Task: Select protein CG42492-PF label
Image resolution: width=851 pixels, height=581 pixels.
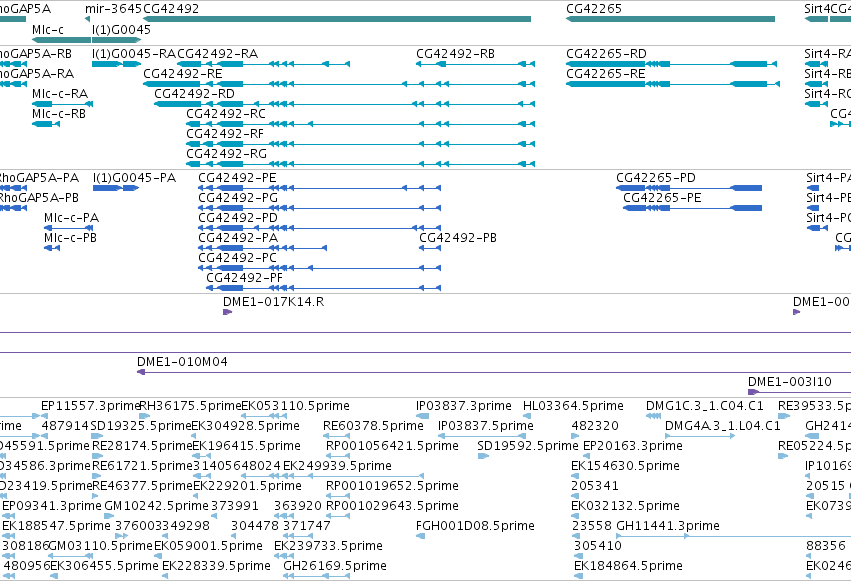Action: point(244,278)
